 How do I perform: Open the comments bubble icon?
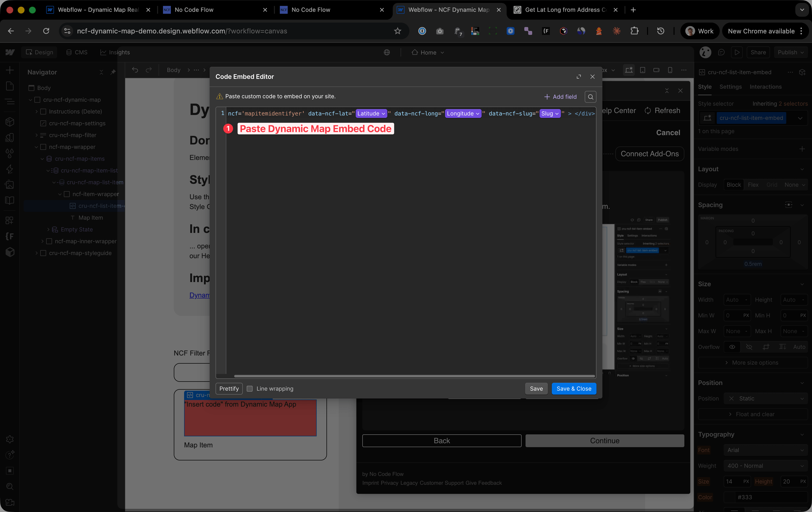(721, 52)
